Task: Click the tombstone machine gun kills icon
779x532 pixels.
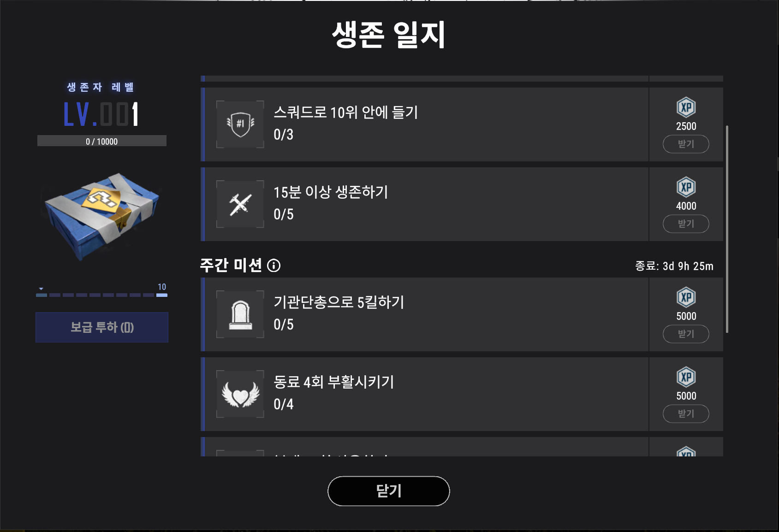Action: point(240,314)
